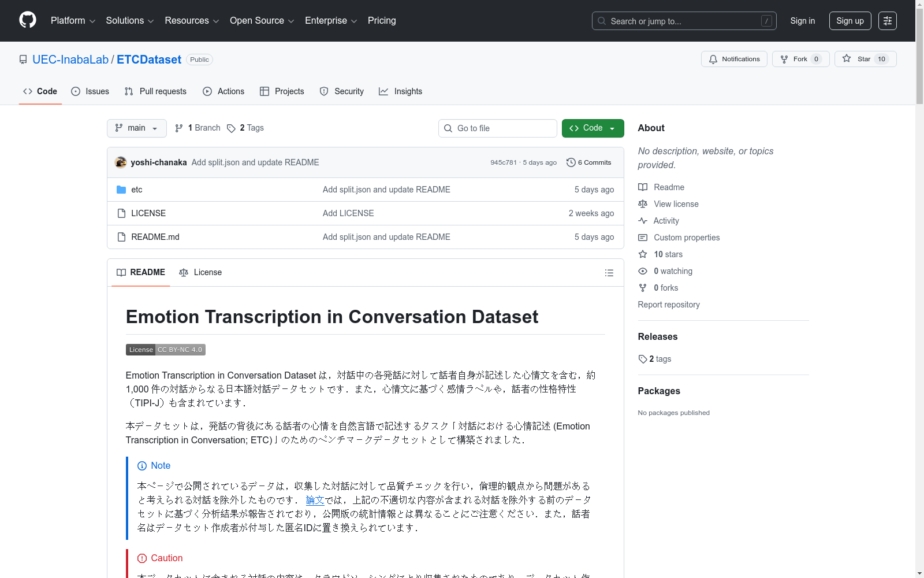
Task: Expand the Platform menu
Action: (x=73, y=21)
